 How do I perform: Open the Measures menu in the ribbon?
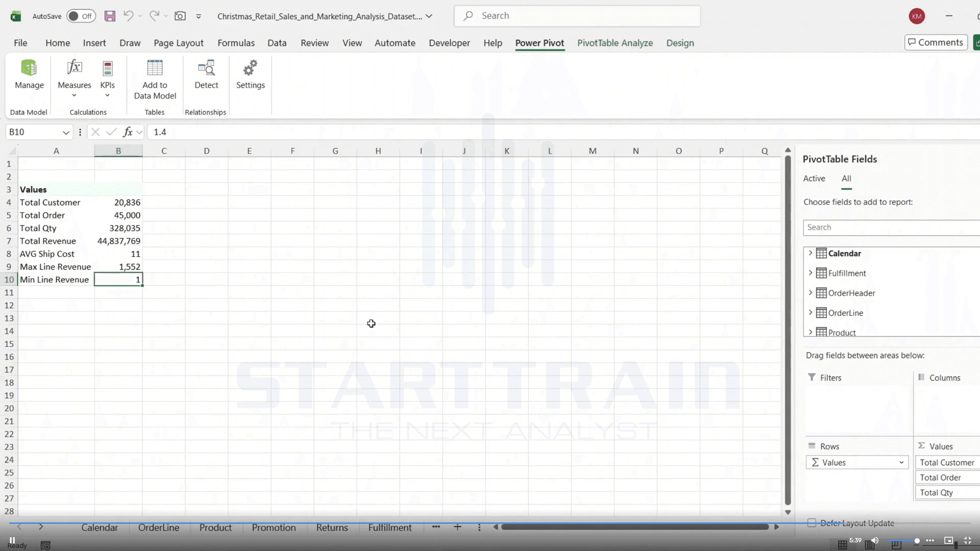pos(74,79)
